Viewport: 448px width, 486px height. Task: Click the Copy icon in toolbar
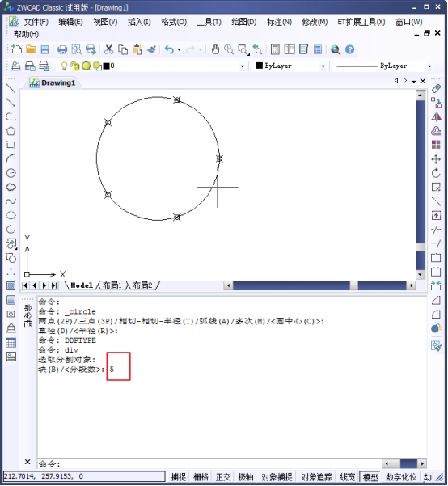[x=123, y=49]
